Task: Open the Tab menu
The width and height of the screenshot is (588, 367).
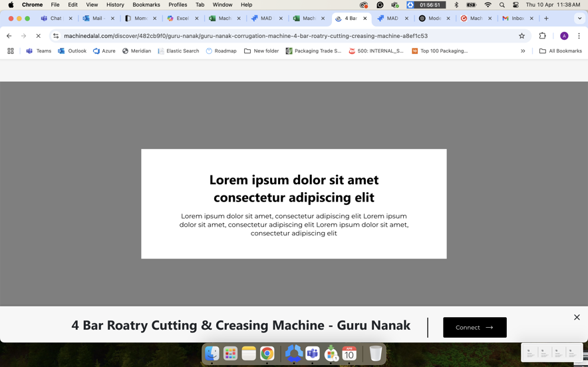Action: point(200,5)
